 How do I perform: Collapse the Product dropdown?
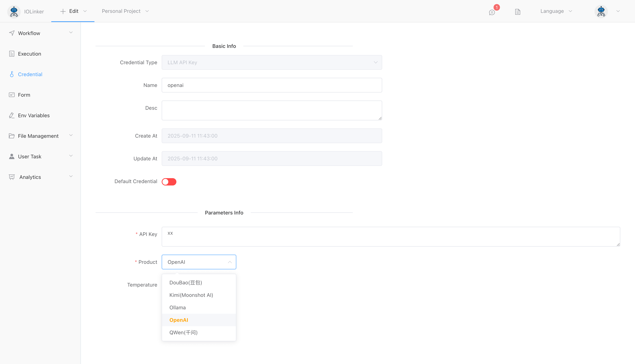click(229, 262)
